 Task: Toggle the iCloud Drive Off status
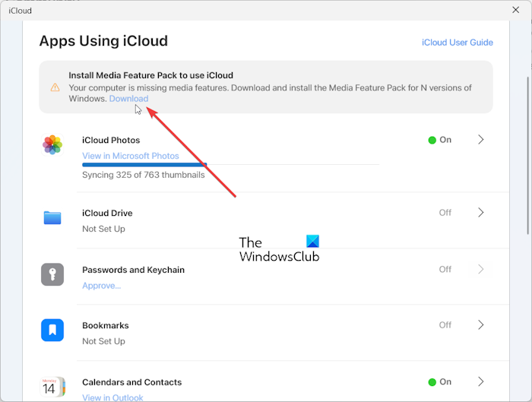pos(445,213)
